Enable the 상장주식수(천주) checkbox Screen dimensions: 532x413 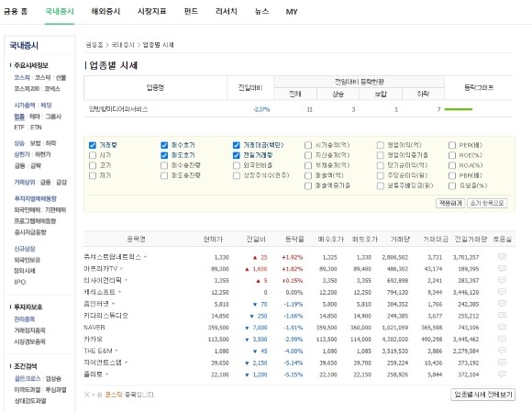[237, 176]
